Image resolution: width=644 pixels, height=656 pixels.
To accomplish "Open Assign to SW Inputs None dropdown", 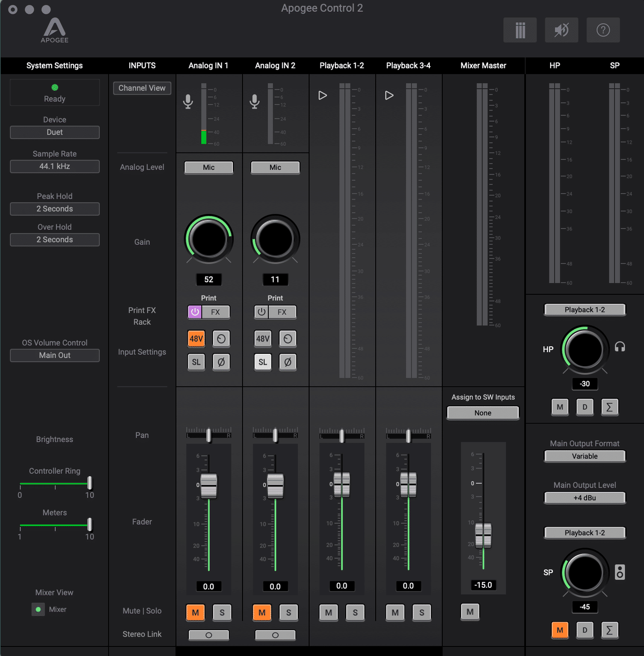I will coord(483,413).
